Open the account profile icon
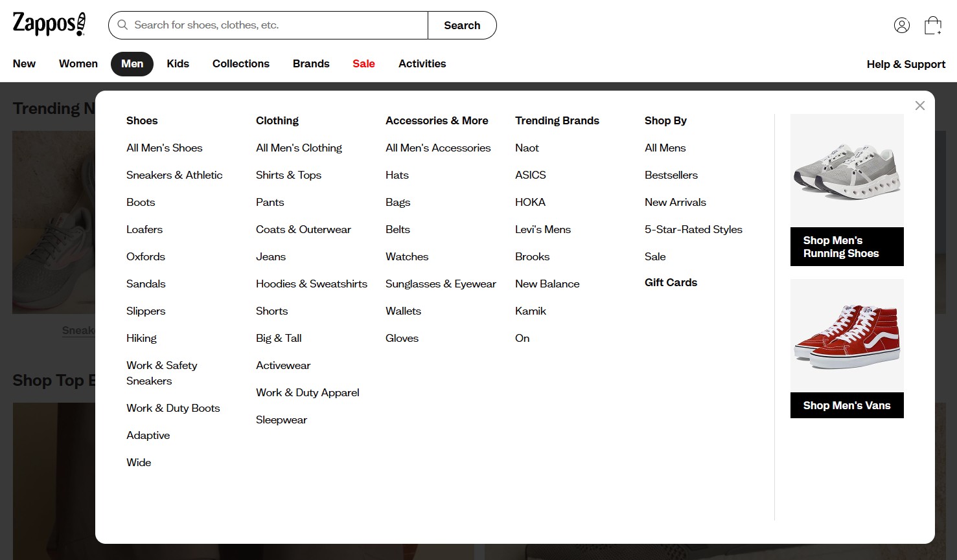957x560 pixels. (901, 25)
